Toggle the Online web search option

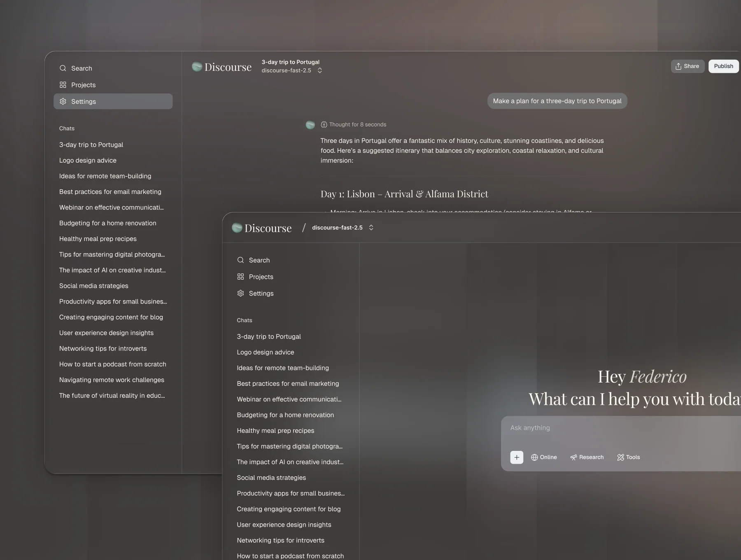544,457
